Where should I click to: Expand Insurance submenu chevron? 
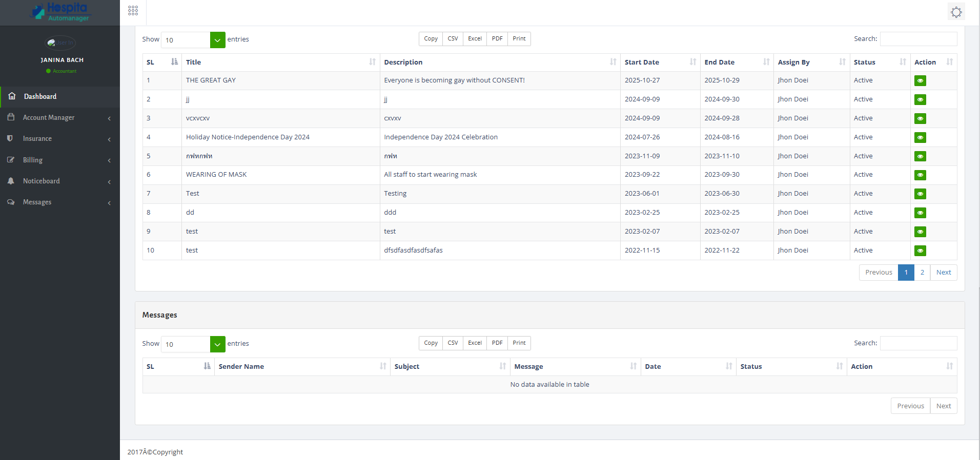[x=109, y=139]
